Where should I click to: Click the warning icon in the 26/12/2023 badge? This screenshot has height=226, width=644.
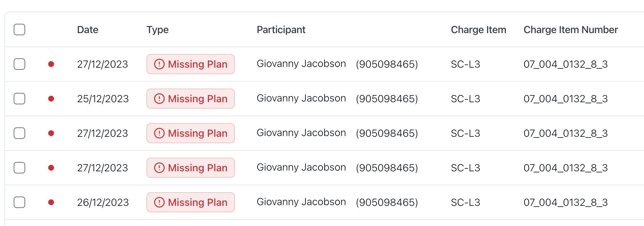click(159, 202)
